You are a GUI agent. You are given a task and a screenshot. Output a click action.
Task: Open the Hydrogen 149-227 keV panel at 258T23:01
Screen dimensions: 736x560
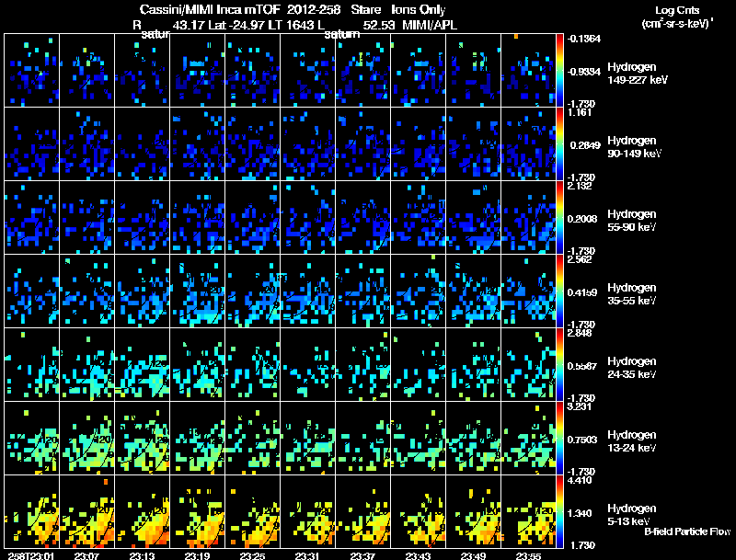pos(32,71)
